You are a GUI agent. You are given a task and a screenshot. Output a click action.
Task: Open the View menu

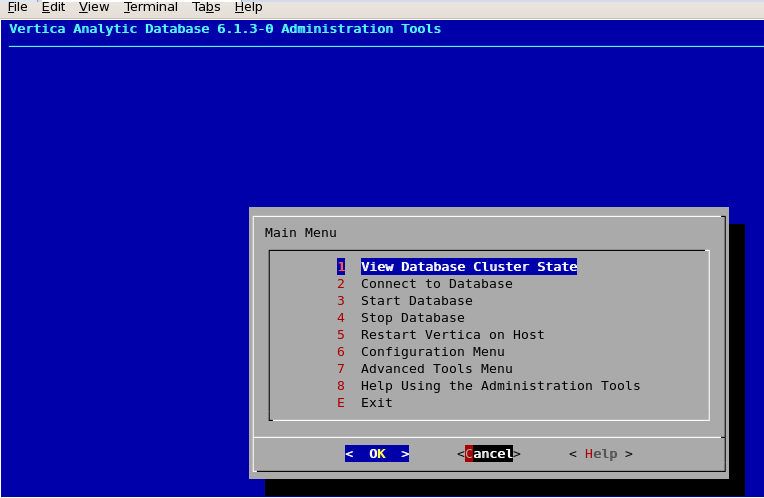(x=94, y=7)
